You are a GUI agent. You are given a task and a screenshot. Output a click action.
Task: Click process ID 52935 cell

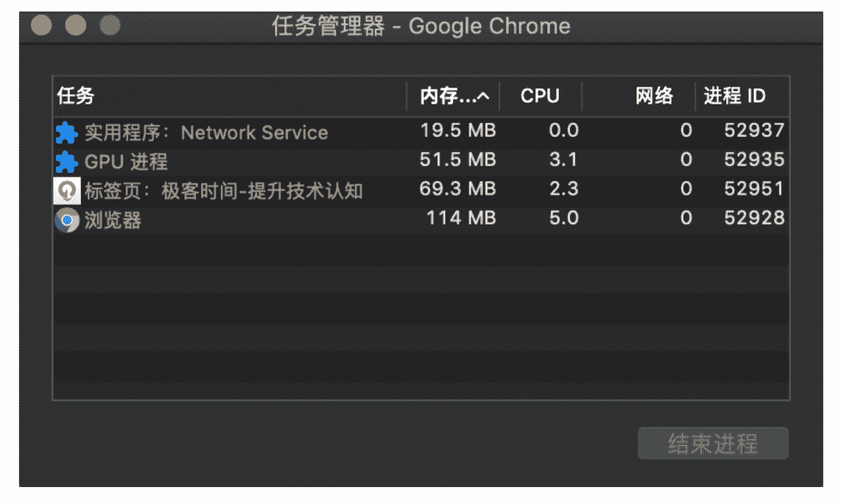click(754, 160)
